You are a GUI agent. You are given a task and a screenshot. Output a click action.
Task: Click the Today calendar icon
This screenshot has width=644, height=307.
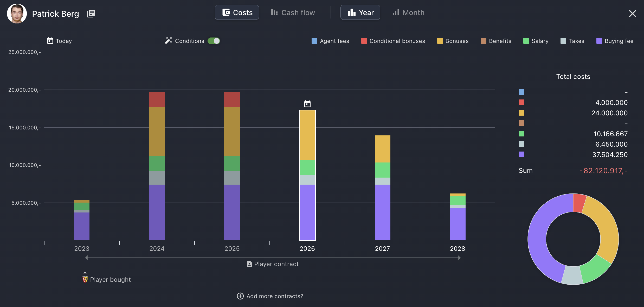50,41
